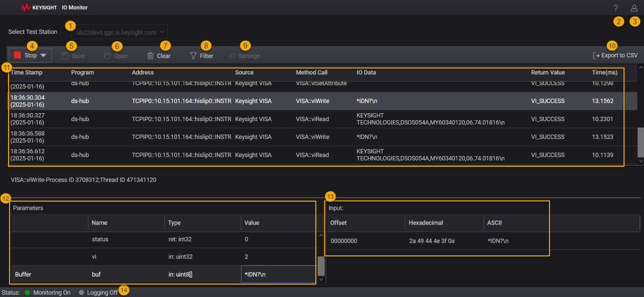Click the Buffer label in Parameters
This screenshot has height=297, width=644.
[23, 274]
